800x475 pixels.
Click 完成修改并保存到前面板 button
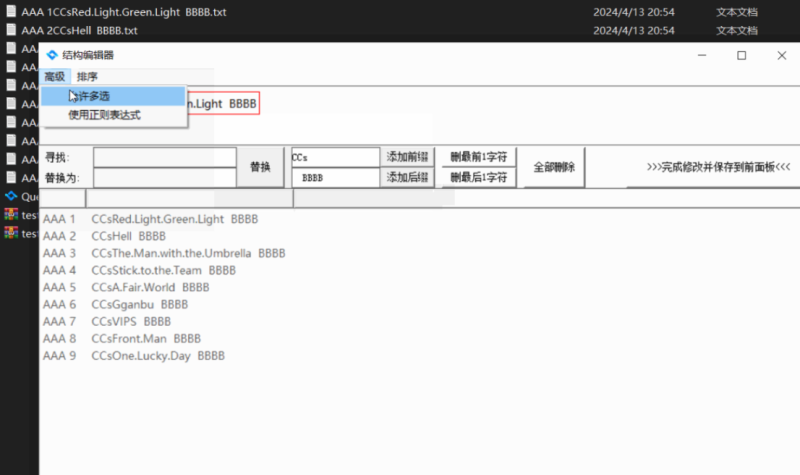click(x=718, y=167)
